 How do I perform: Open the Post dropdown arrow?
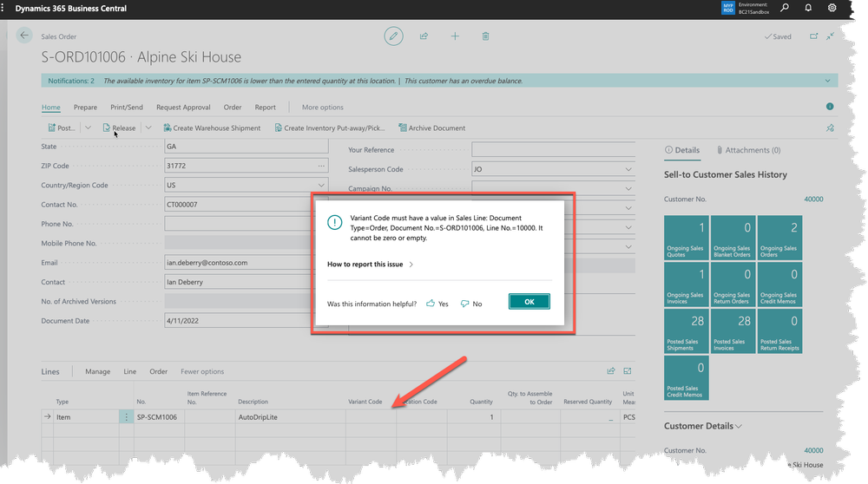pyautogui.click(x=88, y=128)
